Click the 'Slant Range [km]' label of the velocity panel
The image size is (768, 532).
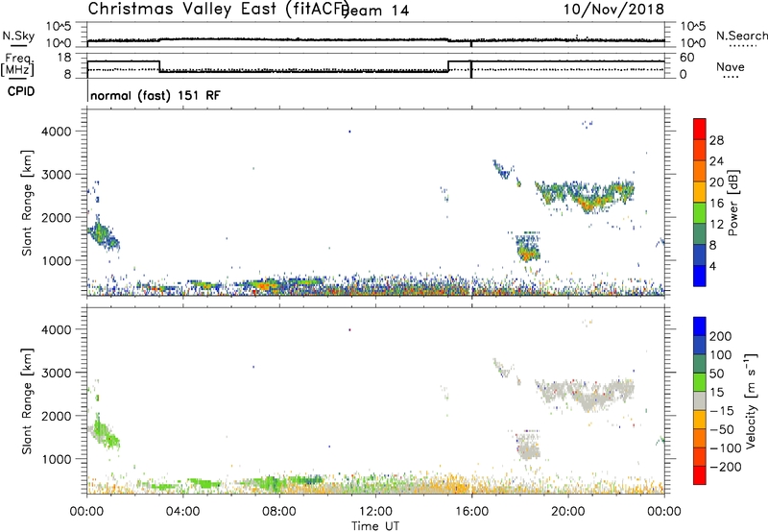pyautogui.click(x=27, y=400)
